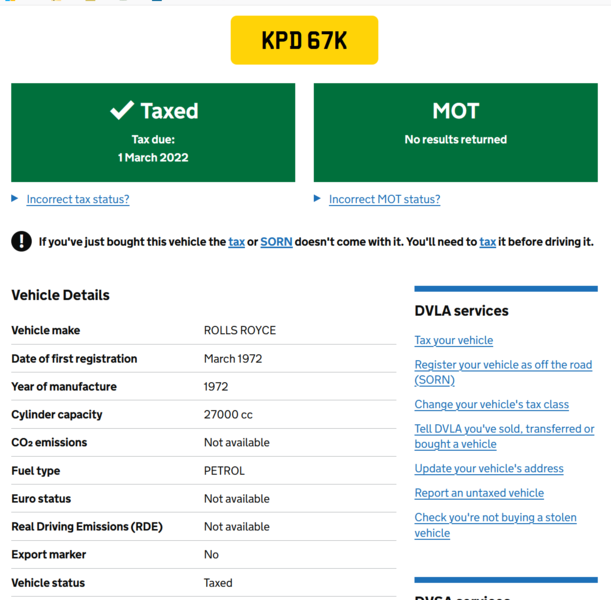611x600 pixels.
Task: Open the SORN link in the warning notice
Action: pos(276,242)
